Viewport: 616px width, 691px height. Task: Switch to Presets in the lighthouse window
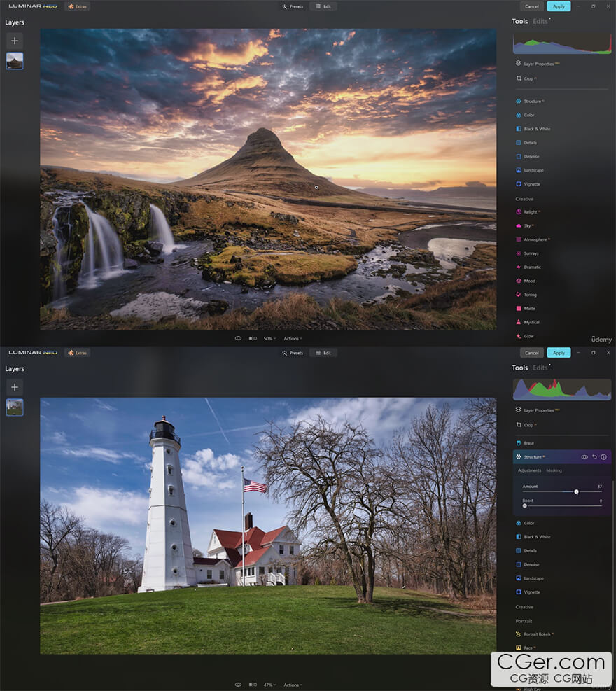(x=293, y=353)
